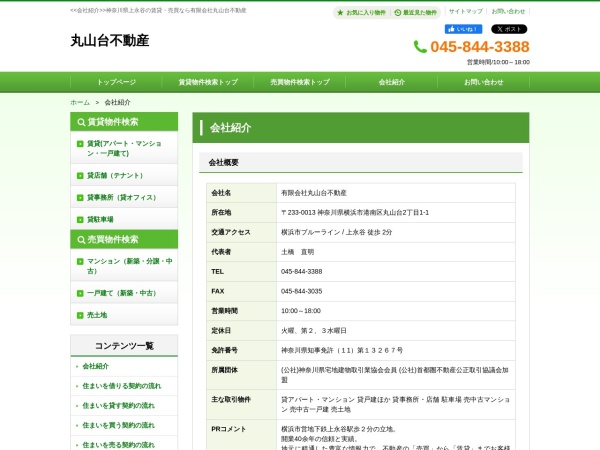The width and height of the screenshot is (600, 450).
Task: Open the 会社紹介 navigation item
Action: click(392, 82)
